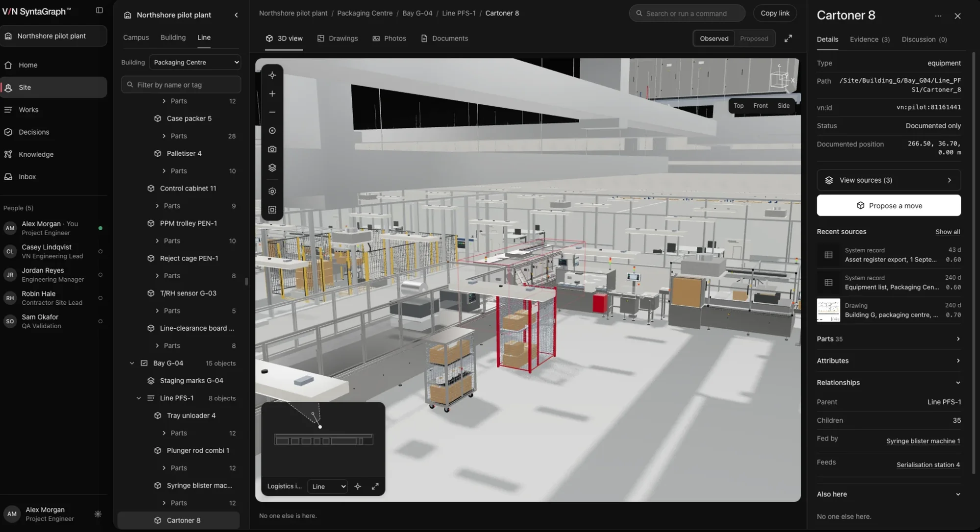
Task: Click the Filter by name or tag field
Action: point(181,85)
